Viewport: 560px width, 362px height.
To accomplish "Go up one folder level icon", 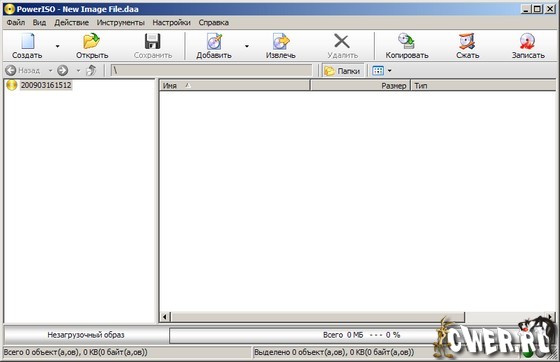I will click(x=91, y=70).
